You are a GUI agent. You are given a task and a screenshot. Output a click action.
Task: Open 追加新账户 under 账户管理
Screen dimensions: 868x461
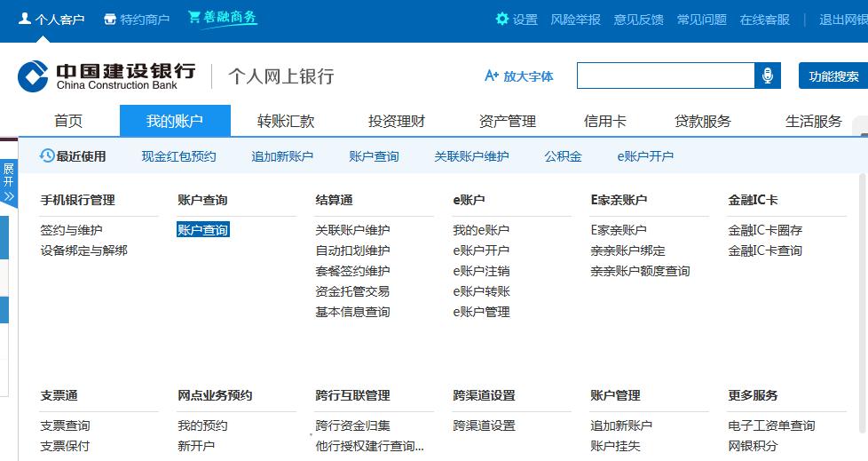coord(621,425)
